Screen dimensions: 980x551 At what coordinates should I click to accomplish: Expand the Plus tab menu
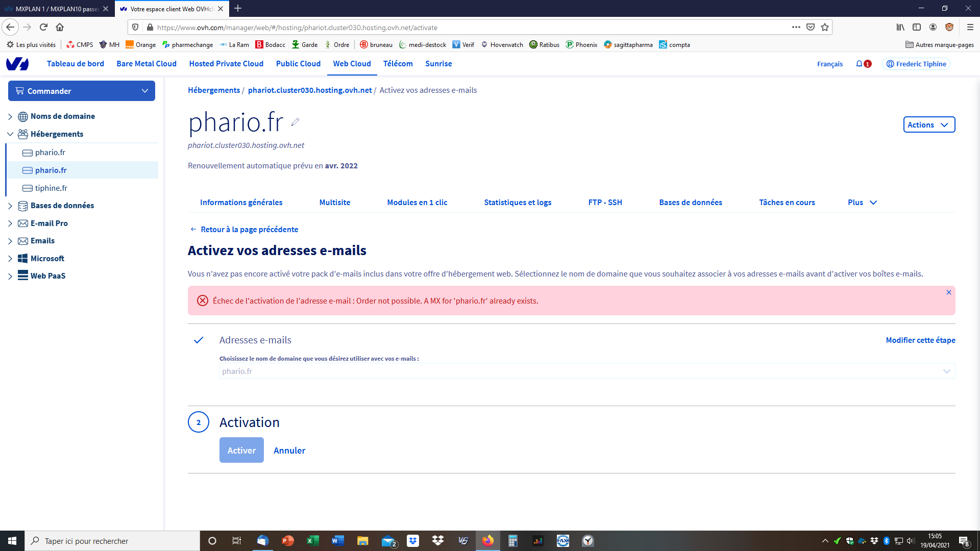coord(862,203)
